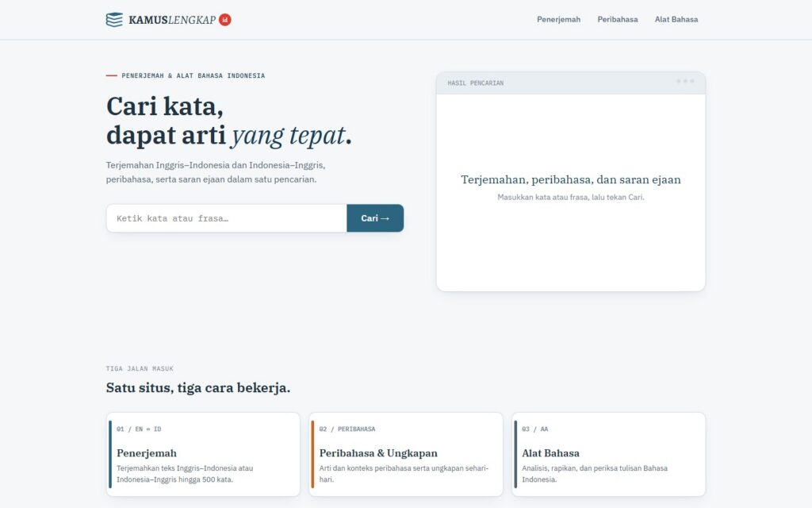Click the Cari search button
Viewport: 812px width, 508px height.
tap(375, 218)
